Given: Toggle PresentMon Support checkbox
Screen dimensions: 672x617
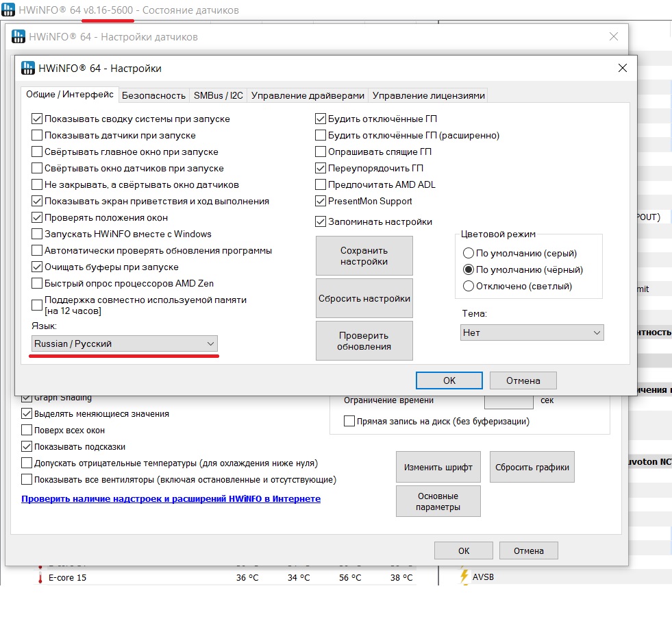Looking at the screenshot, I should click(320, 201).
